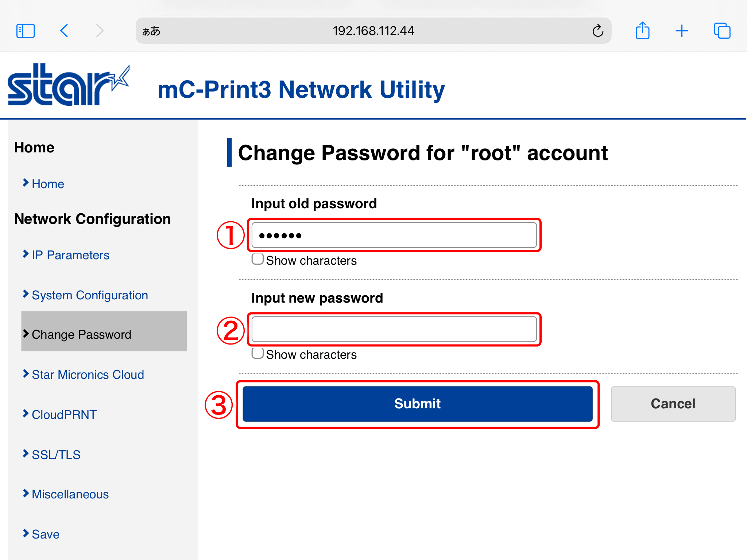Tap the browser forward arrow
747x560 pixels.
tap(100, 31)
